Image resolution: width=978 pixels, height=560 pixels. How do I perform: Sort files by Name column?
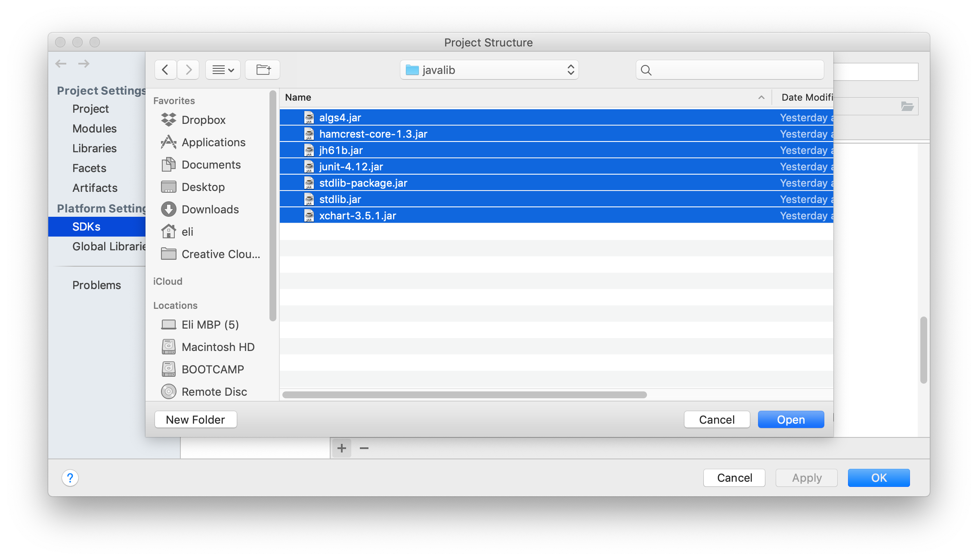525,98
